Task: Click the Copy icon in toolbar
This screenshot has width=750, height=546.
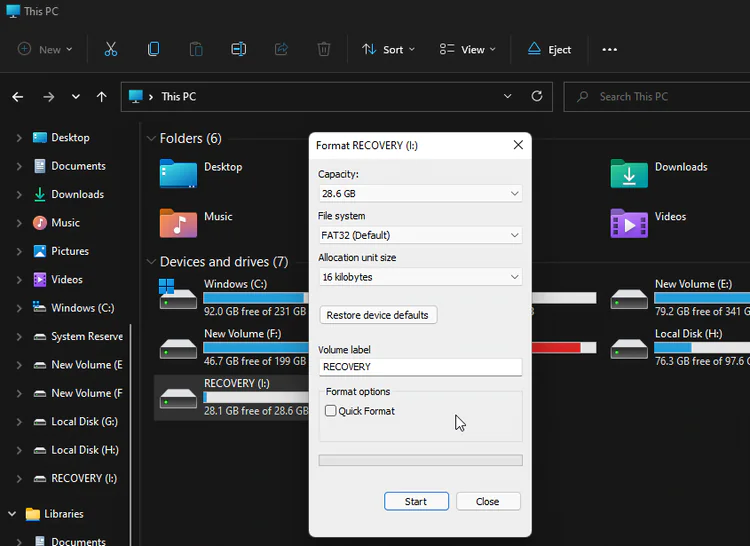Action: pyautogui.click(x=153, y=49)
